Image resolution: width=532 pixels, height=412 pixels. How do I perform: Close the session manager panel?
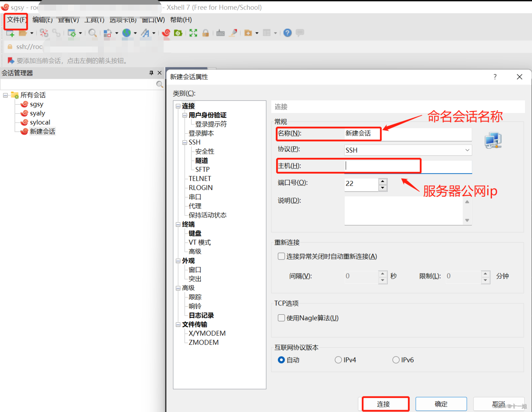point(160,73)
